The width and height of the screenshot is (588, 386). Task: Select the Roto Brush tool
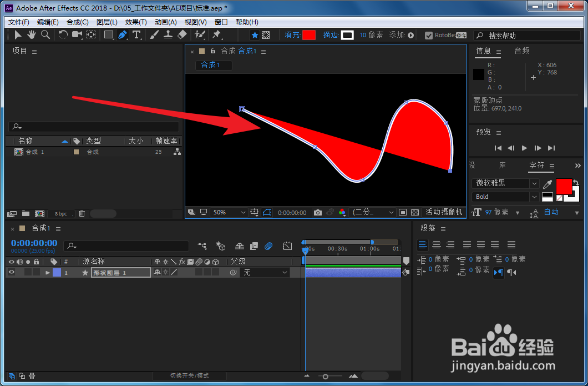(200, 35)
